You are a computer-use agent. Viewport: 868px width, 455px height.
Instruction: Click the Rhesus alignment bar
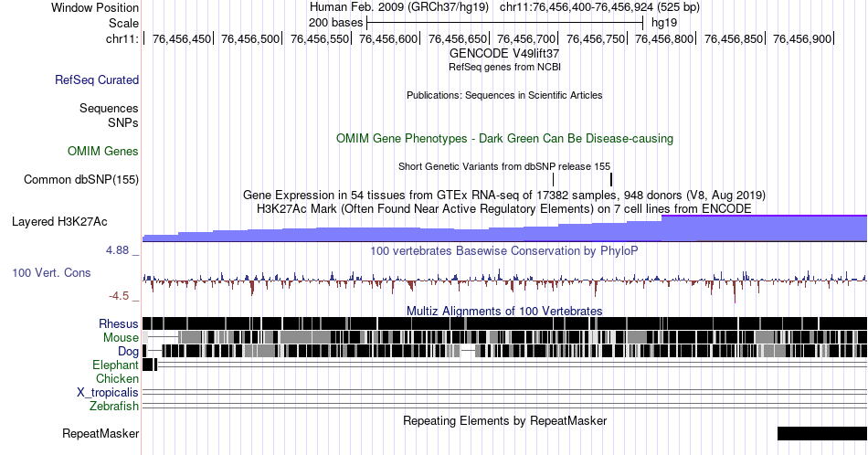505,323
